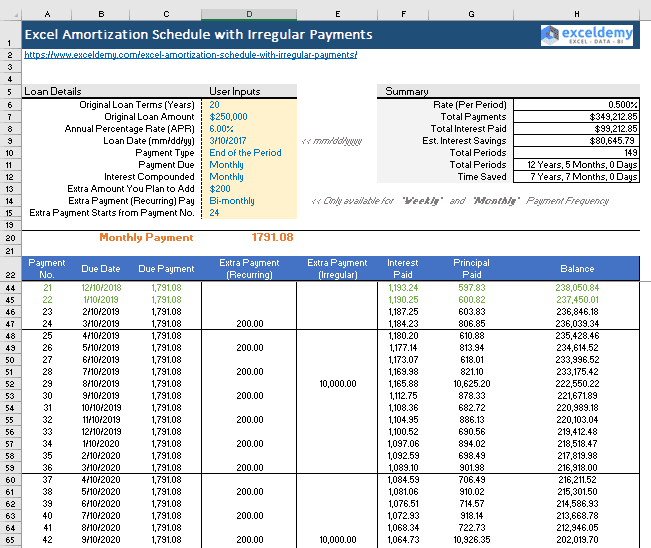This screenshot has height=548, width=651.
Task: Select the Total Interest Paid $99,212.85 cell
Action: pos(576,129)
